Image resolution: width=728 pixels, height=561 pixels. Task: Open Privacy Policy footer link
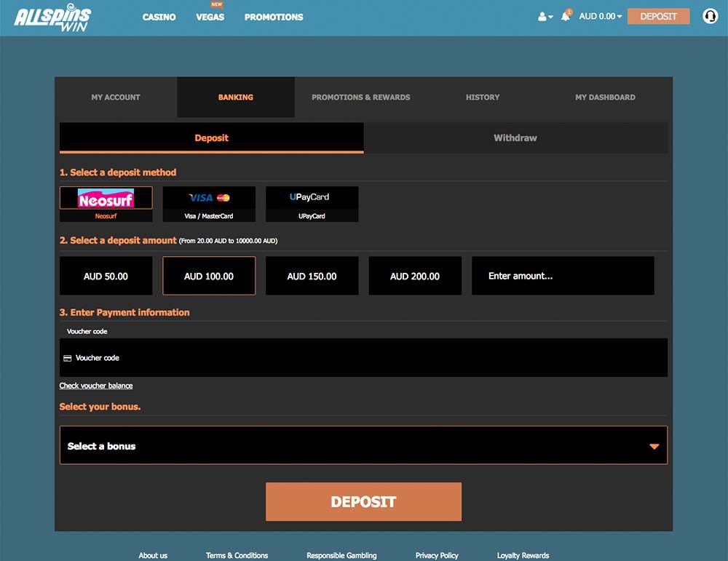click(437, 555)
